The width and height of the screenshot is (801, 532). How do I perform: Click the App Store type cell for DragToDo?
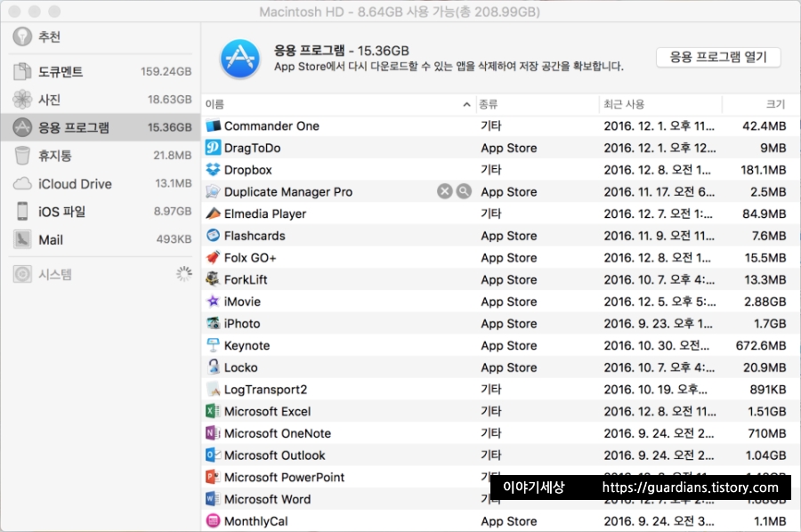pyautogui.click(x=509, y=148)
